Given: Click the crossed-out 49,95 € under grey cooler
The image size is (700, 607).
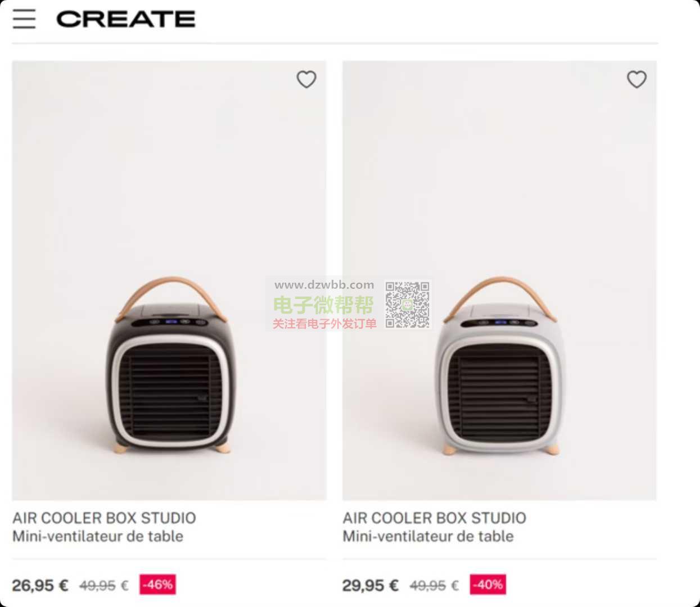Looking at the screenshot, I should coord(434,586).
